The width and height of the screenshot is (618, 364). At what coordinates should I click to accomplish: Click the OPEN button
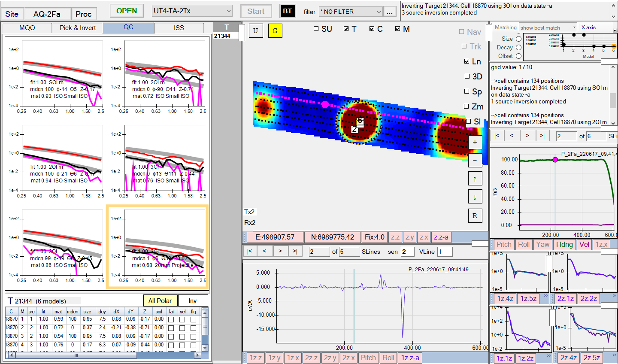tap(127, 11)
